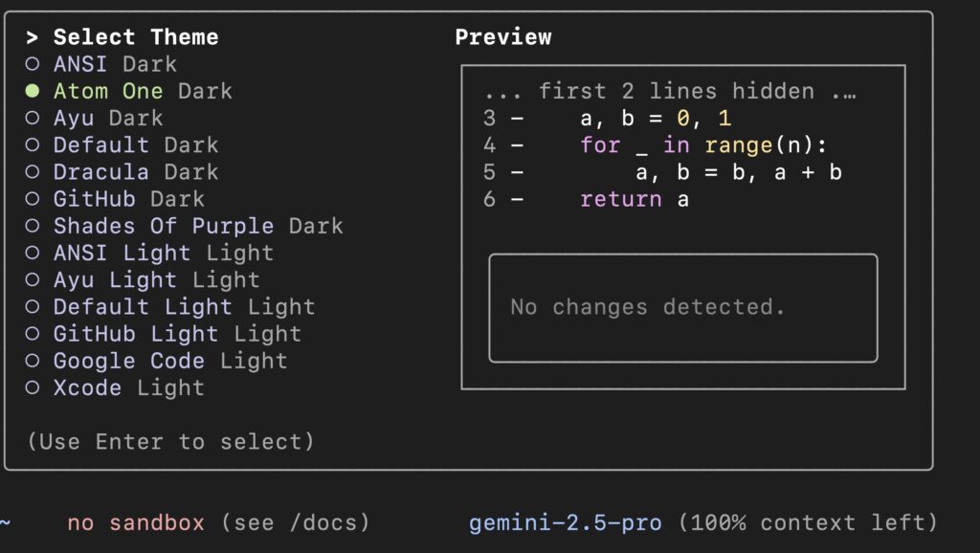Screen dimensions: 980x553
Task: Pick the GitHub Dark theme
Action: click(129, 199)
